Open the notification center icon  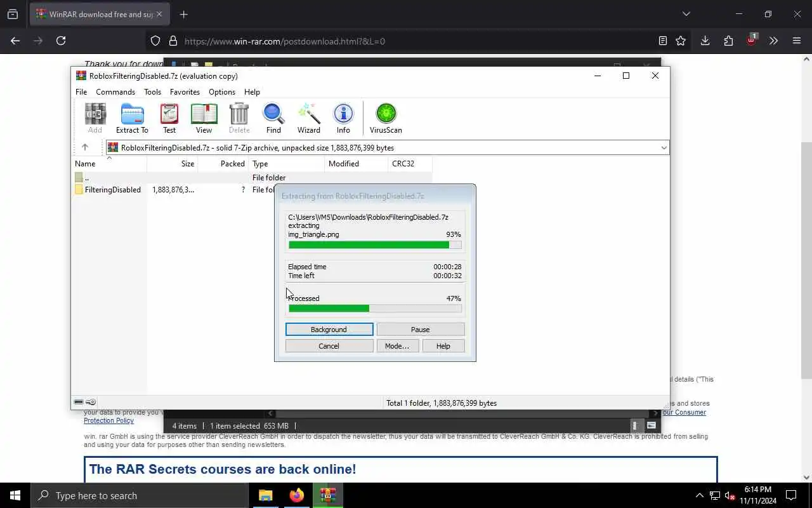[x=791, y=495]
